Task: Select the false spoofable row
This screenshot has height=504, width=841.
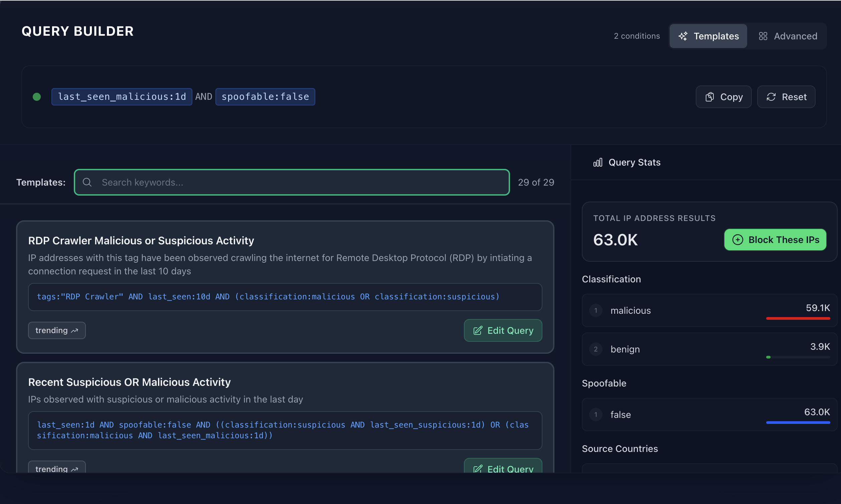Action: 709,415
